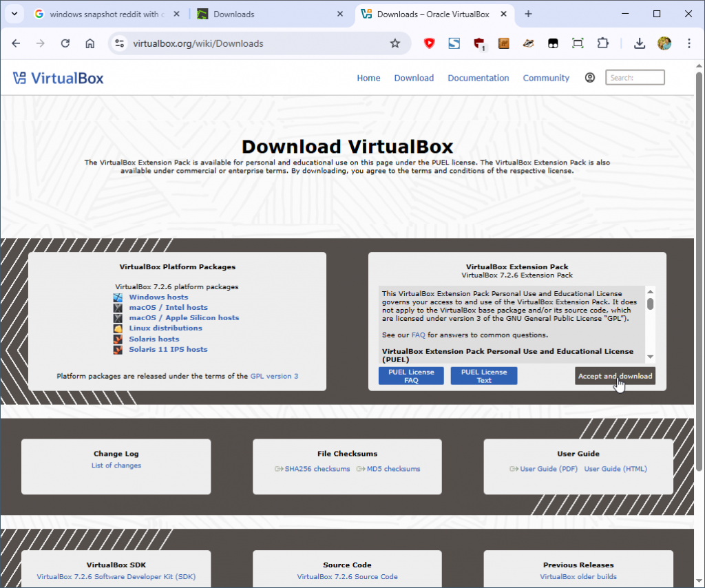Expand the tab search dropdown arrow
This screenshot has height=588, width=705.
coord(14,14)
